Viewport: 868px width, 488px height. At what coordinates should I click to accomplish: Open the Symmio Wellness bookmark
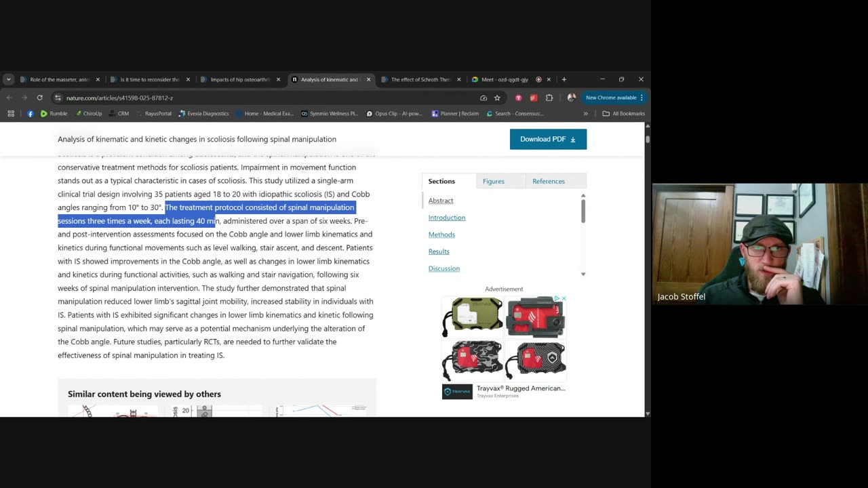[329, 113]
